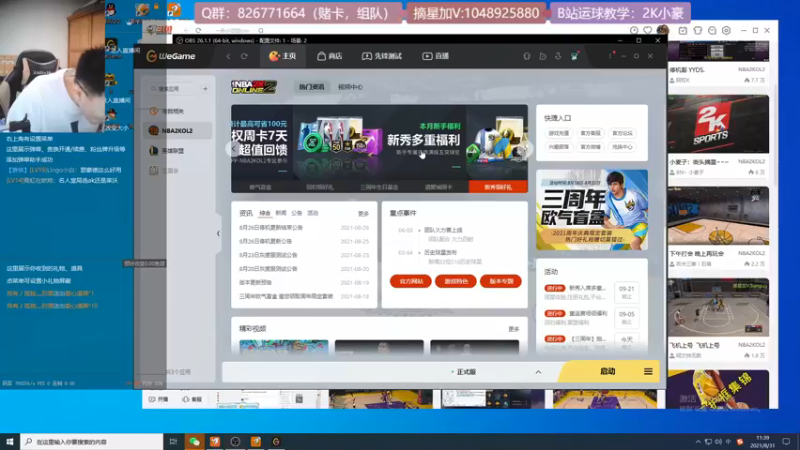Switch to 热门资讯 tab
The image size is (800, 450).
[x=312, y=87]
